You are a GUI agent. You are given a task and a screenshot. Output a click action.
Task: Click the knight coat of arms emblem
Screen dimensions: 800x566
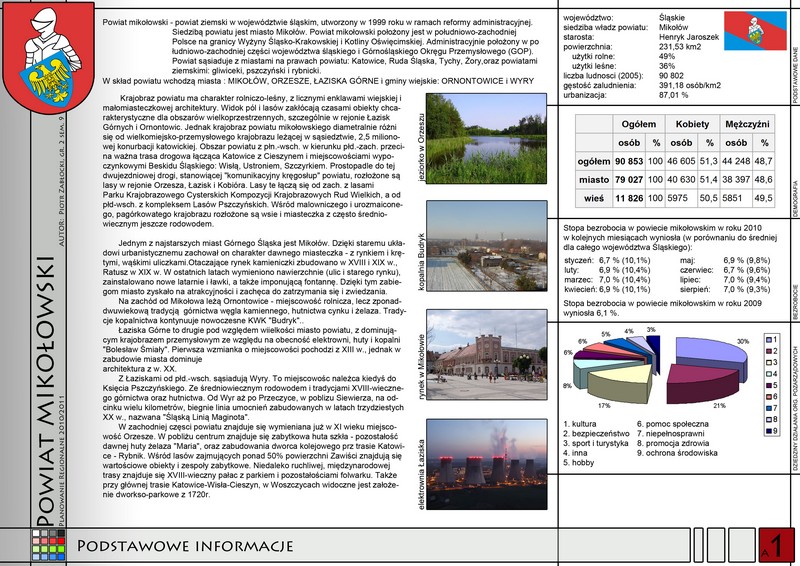(48, 56)
